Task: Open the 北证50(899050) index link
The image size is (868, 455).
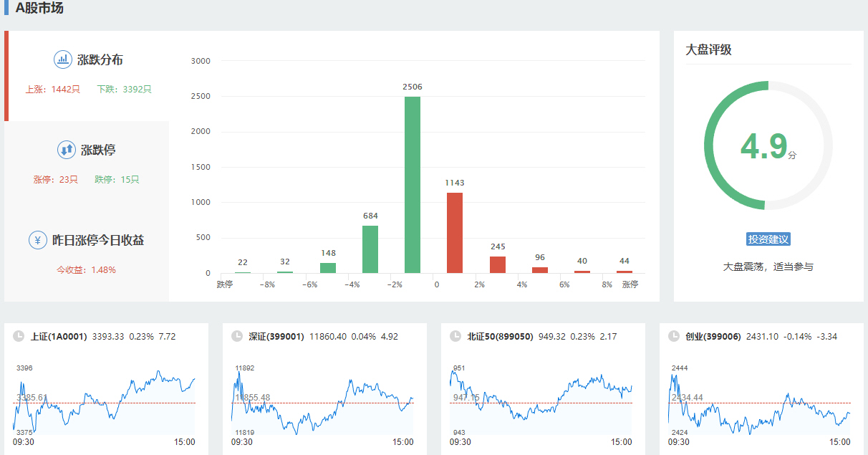Action: pos(500,336)
